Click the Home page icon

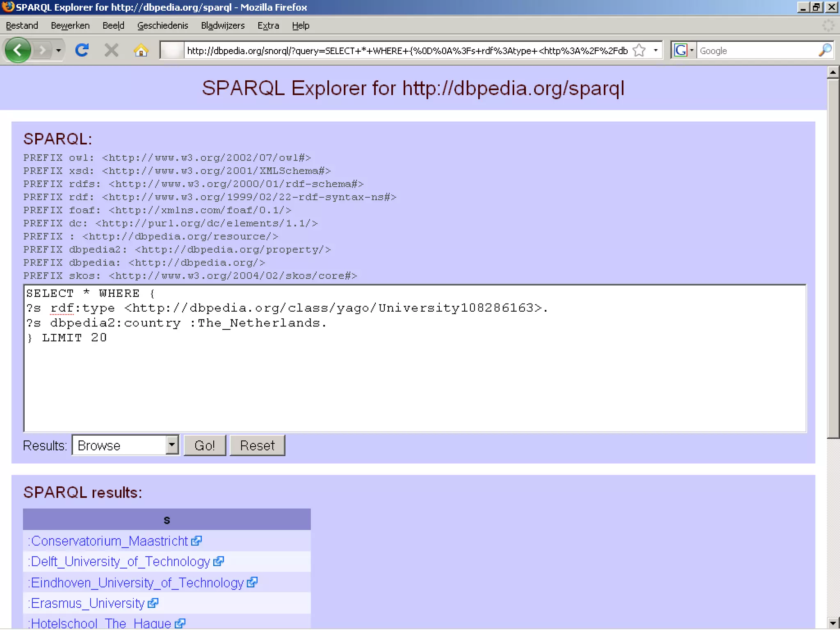pos(141,50)
